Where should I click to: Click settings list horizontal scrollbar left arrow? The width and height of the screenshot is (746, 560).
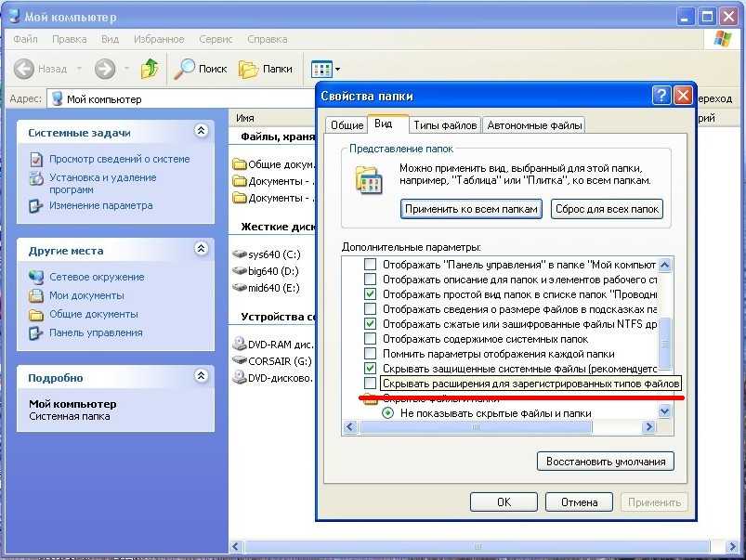coord(350,427)
